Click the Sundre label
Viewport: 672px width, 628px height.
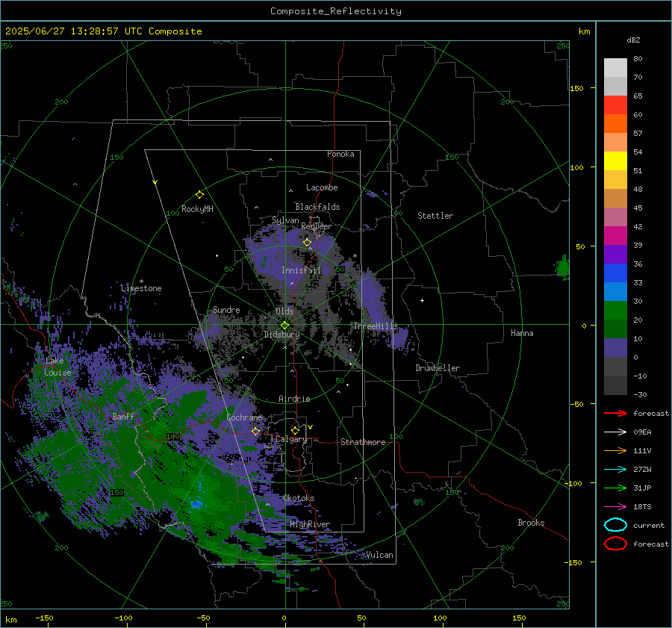226,309
